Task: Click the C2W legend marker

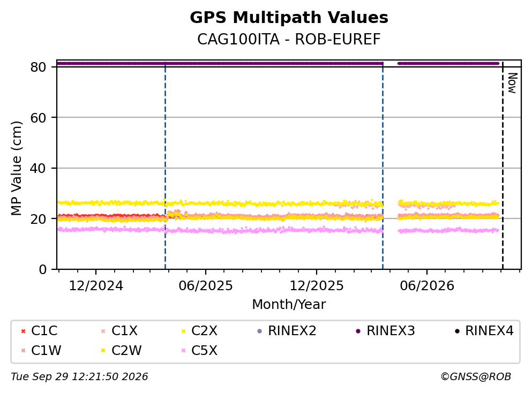Action: pos(103,351)
